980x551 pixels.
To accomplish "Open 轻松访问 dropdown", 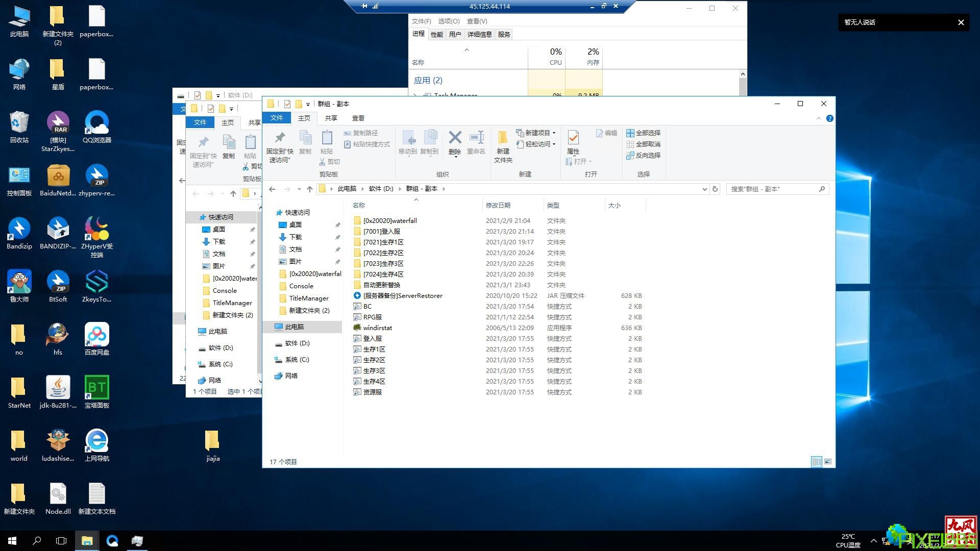I will (x=535, y=144).
